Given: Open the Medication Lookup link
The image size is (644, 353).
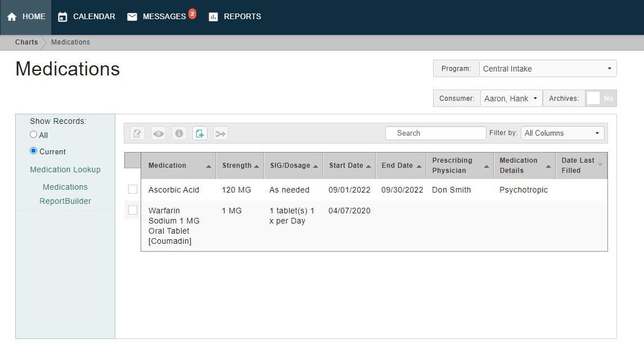Looking at the screenshot, I should 65,169.
